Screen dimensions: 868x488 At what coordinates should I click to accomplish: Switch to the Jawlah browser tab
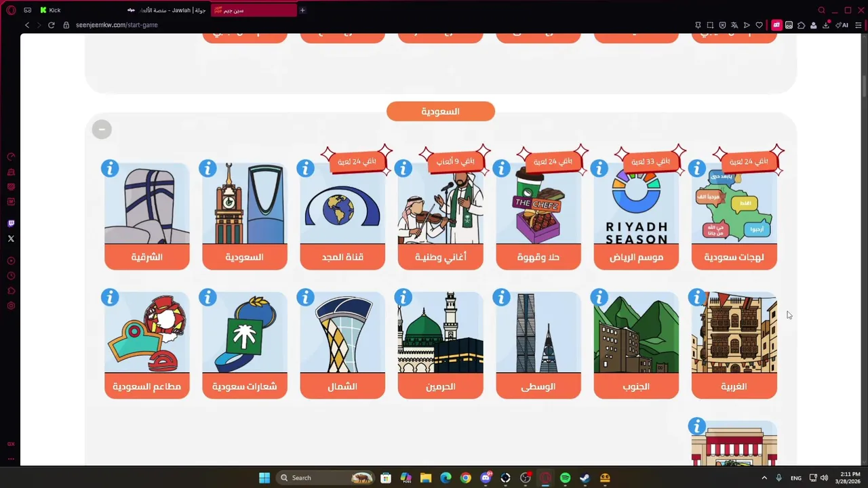click(x=167, y=10)
